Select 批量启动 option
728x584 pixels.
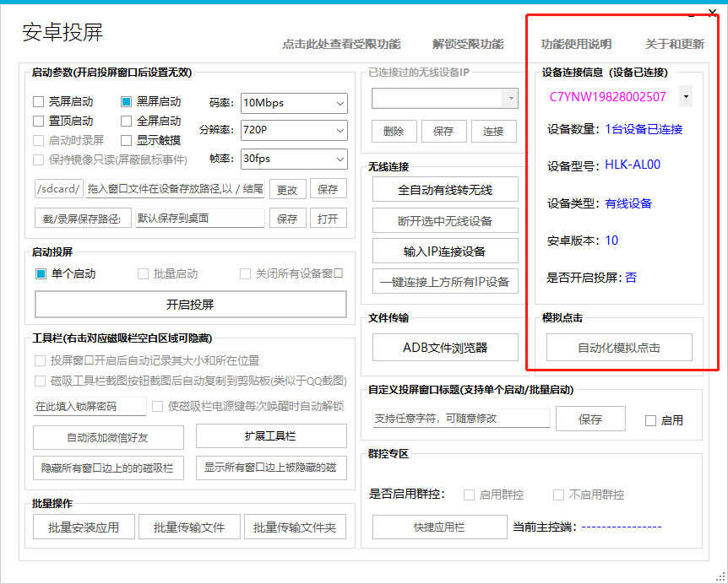pyautogui.click(x=143, y=273)
